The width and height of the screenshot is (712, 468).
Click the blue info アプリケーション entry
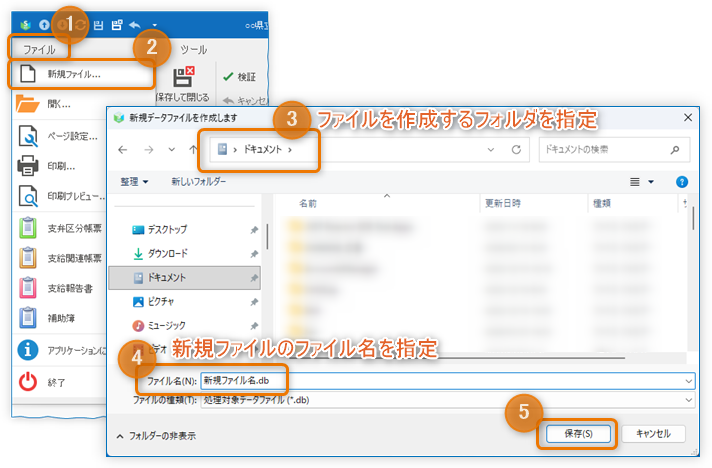pyautogui.click(x=59, y=350)
